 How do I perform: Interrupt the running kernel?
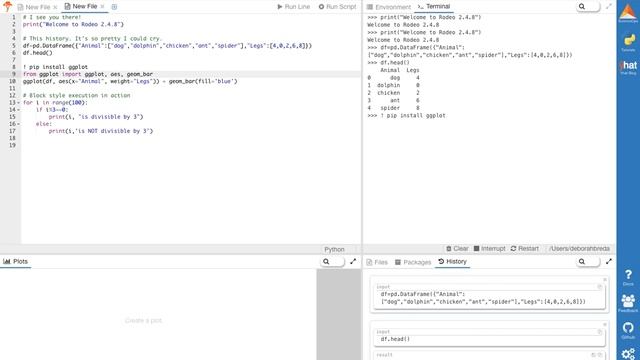pyautogui.click(x=489, y=249)
